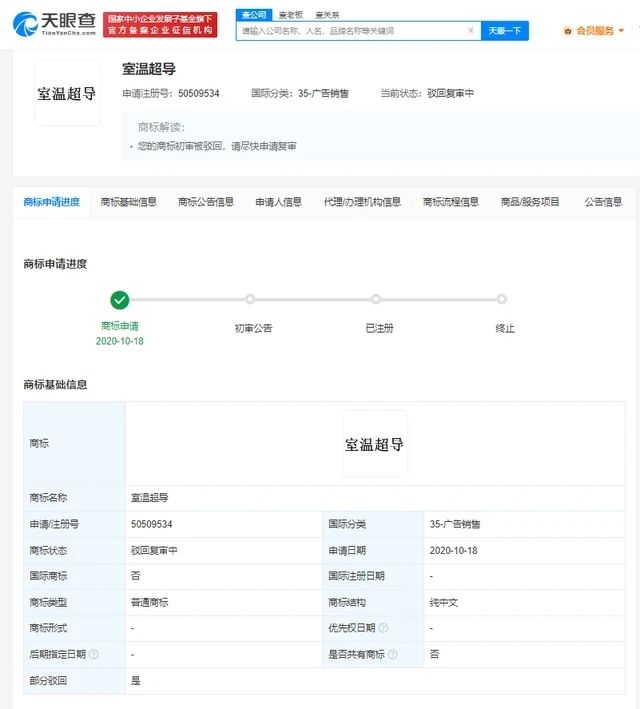Click the 天眼一下 search button
The image size is (640, 709).
505,31
